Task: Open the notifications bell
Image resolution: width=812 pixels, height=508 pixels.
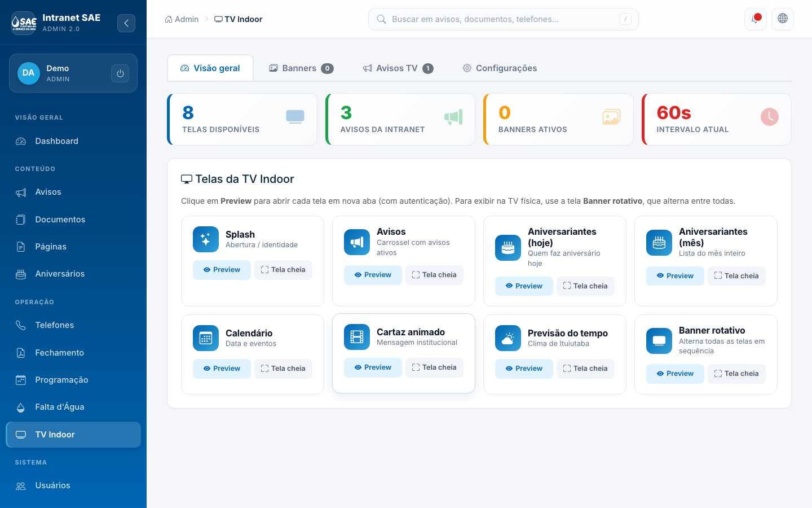Action: (x=756, y=19)
